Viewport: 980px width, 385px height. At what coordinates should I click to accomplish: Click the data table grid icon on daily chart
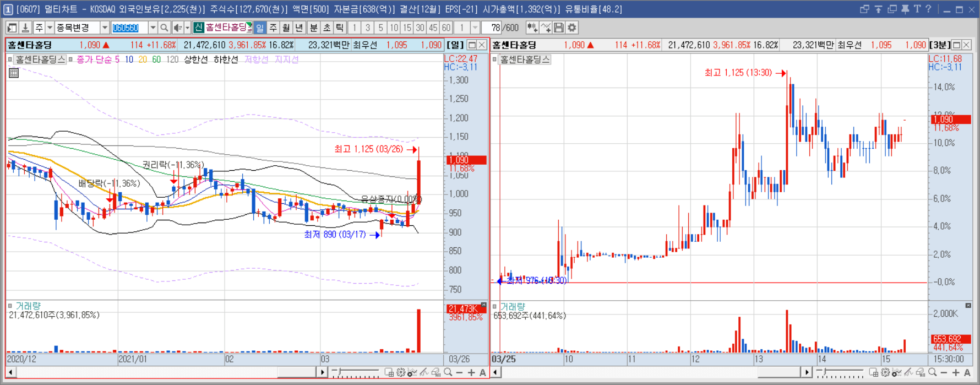click(x=14, y=73)
